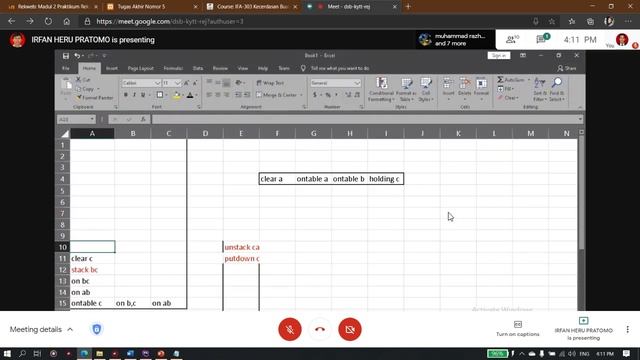The height and width of the screenshot is (360, 640).
Task: Turn on captions in Meet
Action: (x=518, y=329)
